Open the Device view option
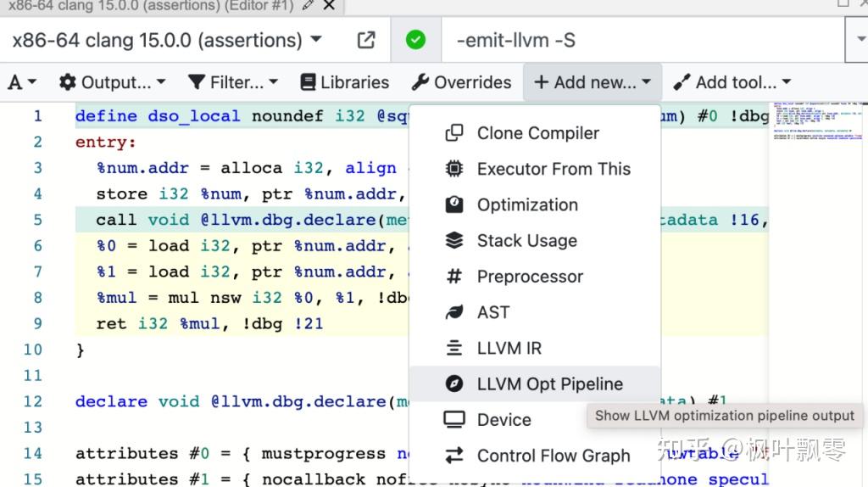This screenshot has width=868, height=487. [535, 419]
